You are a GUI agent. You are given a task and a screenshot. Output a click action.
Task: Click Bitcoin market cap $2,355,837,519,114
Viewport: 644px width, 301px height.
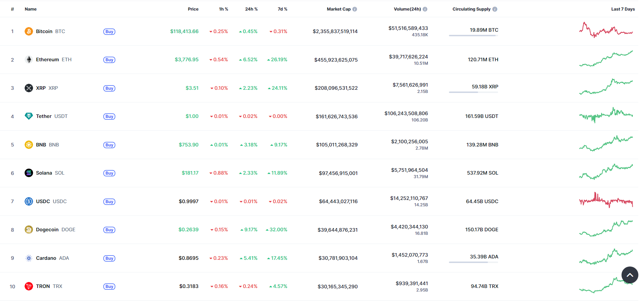tap(335, 31)
